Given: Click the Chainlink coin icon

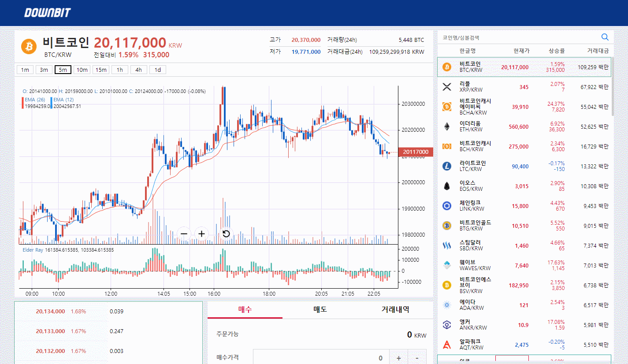Looking at the screenshot, I should pos(447,206).
